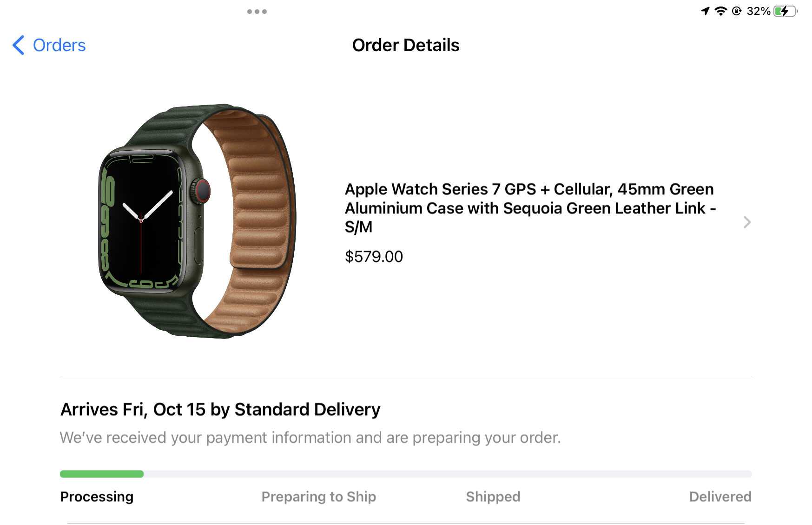Select the Preparing to Ship step
The height and width of the screenshot is (525, 812).
(318, 497)
